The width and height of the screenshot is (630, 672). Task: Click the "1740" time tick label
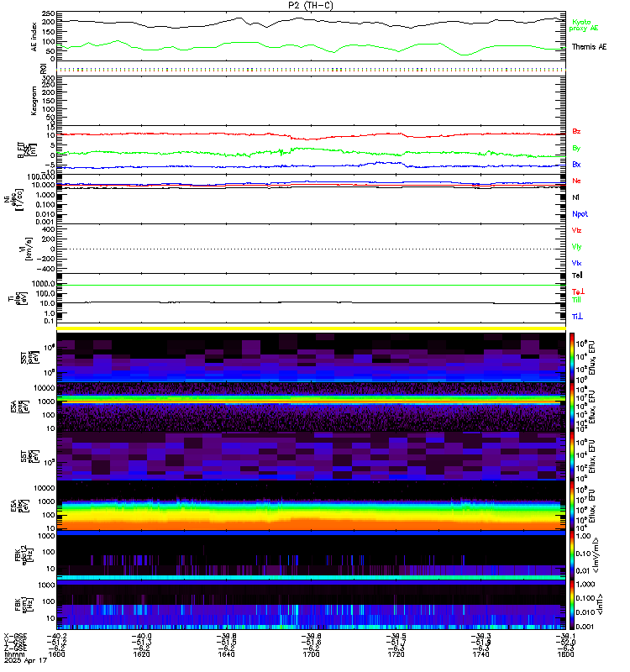[x=480, y=654]
